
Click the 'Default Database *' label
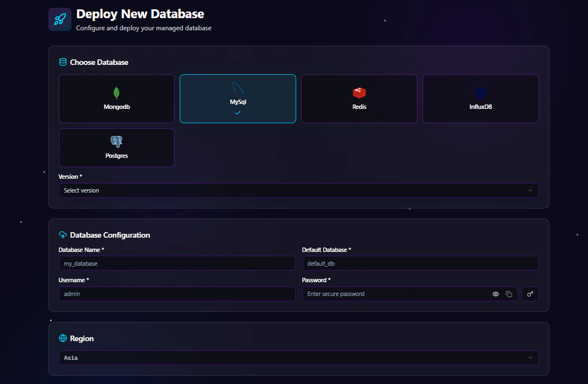point(326,250)
